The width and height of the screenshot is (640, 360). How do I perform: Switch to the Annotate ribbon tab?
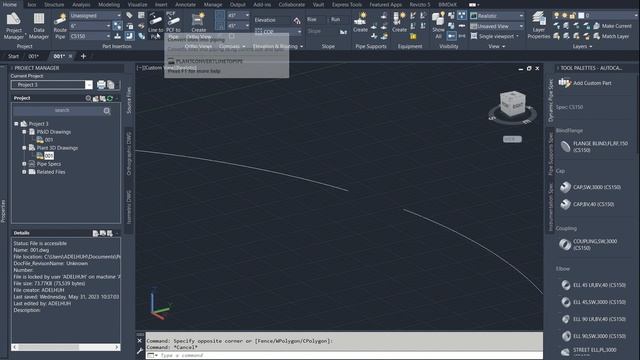(185, 4)
